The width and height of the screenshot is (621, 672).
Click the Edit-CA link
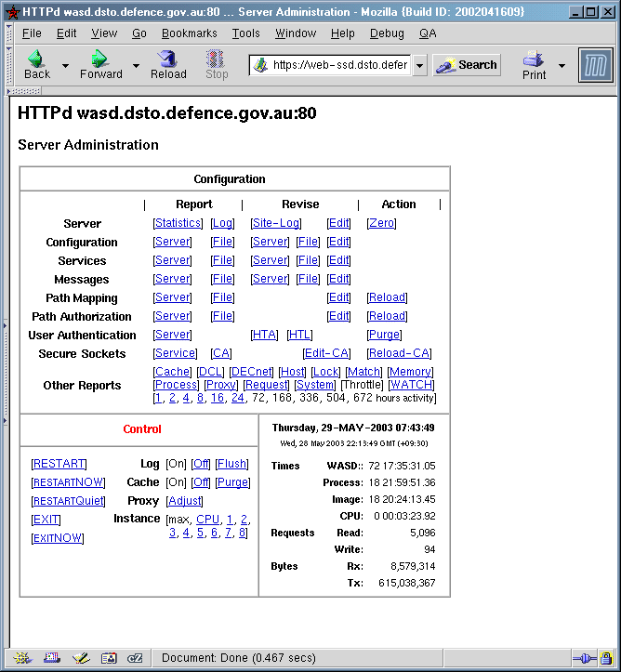tap(326, 353)
